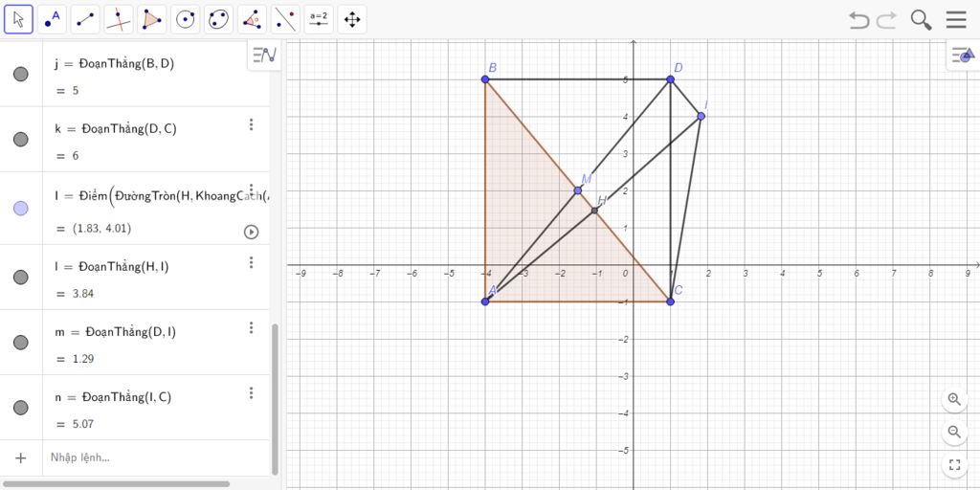This screenshot has height=490, width=980.
Task: Click the algebra panel horizontal scrollbar
Action: coord(117,483)
